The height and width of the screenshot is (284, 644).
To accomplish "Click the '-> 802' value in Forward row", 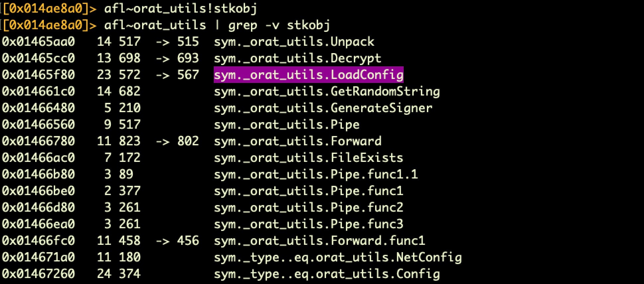I will coord(177,141).
